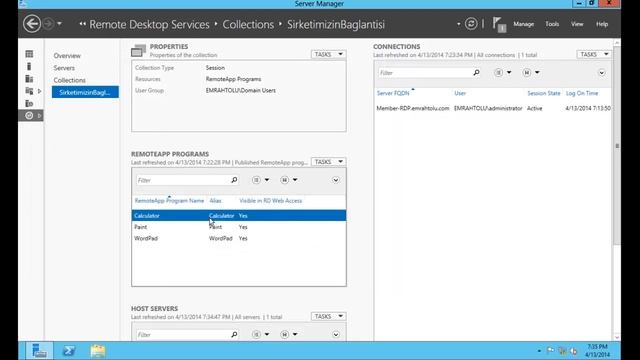Viewport: 640px width, 360px height.
Task: Open the navigation history dropdown arrow
Action: pyautogui.click(x=60, y=24)
